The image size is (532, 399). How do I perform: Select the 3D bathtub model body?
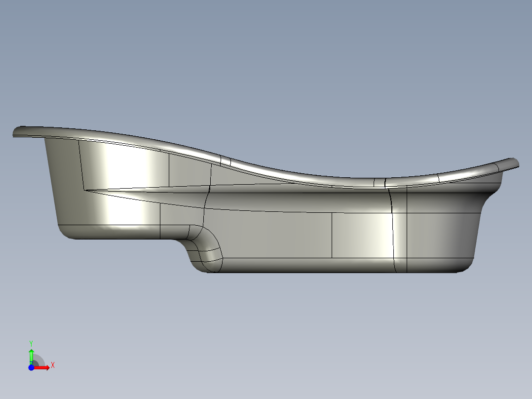(x=266, y=199)
